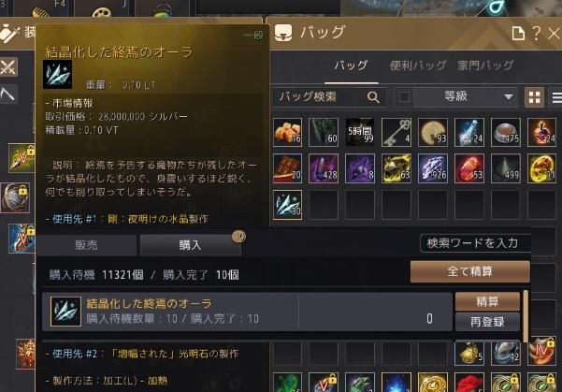
Task: Toggle the checkbox next to 等級 sort
Action: (404, 97)
